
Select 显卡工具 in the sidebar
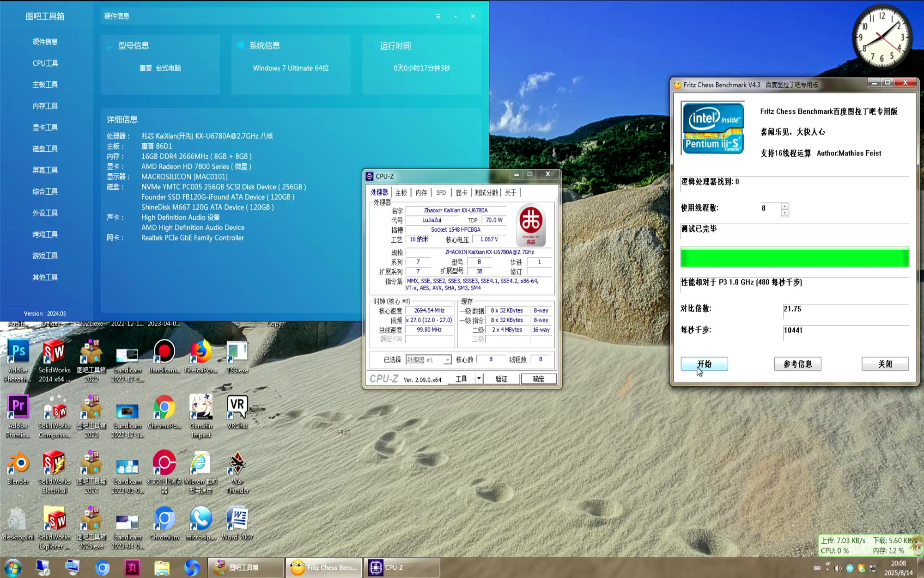45,127
